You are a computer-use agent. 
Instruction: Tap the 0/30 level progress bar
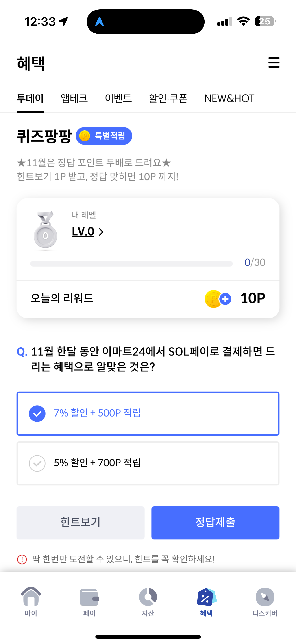pyautogui.click(x=131, y=263)
